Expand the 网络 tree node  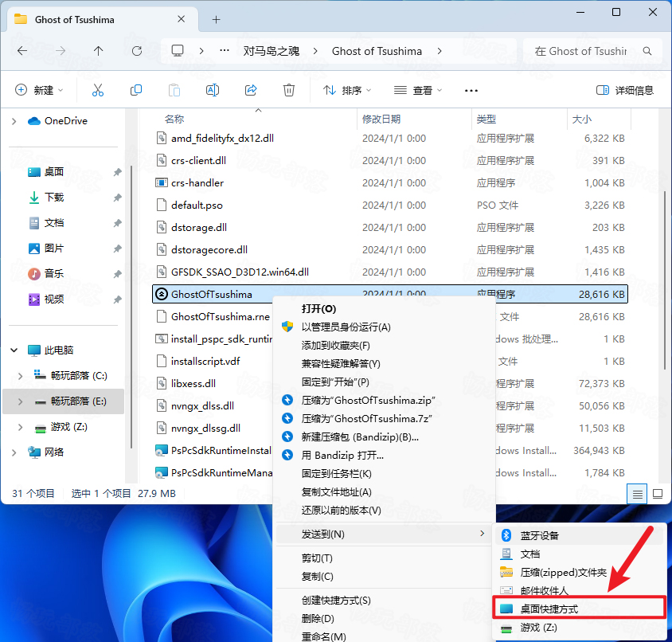pos(14,452)
